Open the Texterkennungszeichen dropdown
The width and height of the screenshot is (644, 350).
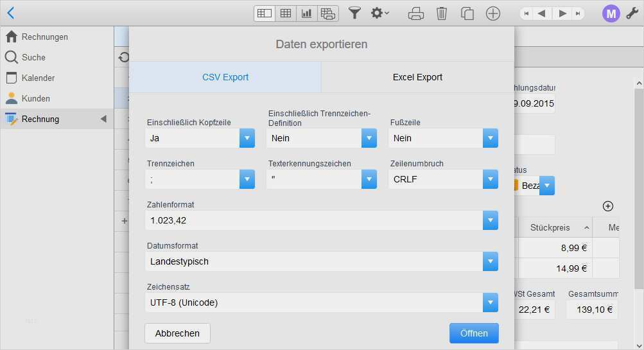(x=322, y=179)
